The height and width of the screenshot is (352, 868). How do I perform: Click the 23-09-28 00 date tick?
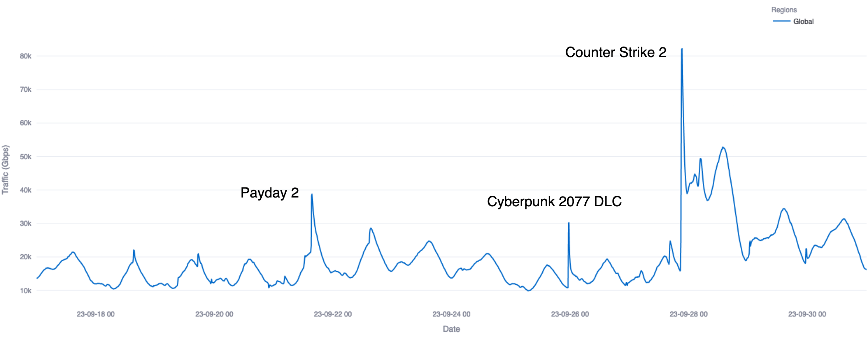689,314
